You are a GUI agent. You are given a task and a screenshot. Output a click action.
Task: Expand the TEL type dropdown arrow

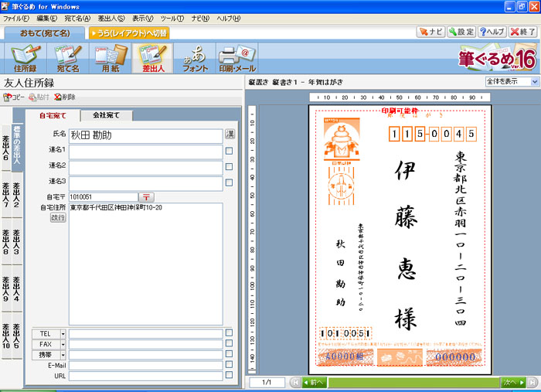coord(63,333)
